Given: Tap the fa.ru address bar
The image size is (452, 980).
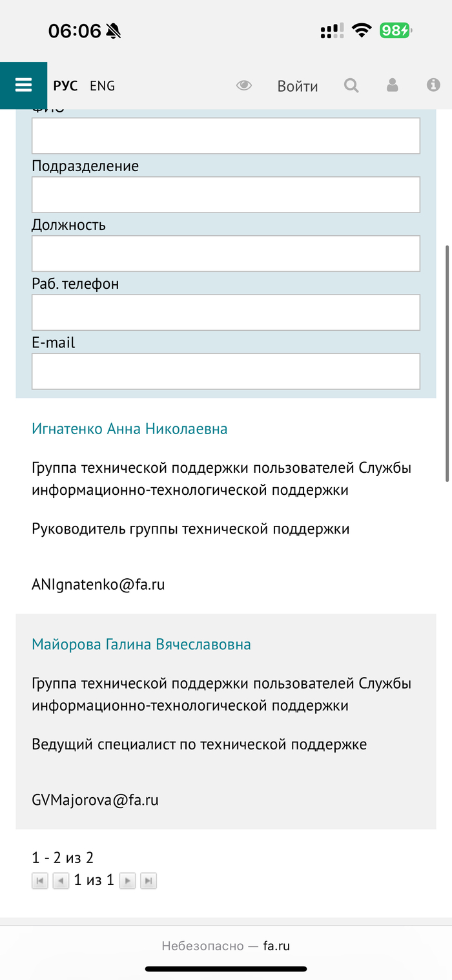Looking at the screenshot, I should pyautogui.click(x=226, y=946).
